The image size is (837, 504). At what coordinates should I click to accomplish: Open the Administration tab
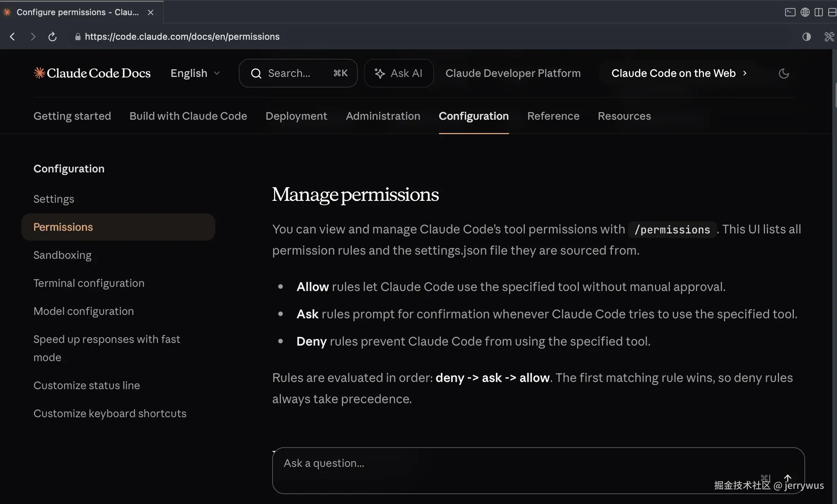point(383,116)
